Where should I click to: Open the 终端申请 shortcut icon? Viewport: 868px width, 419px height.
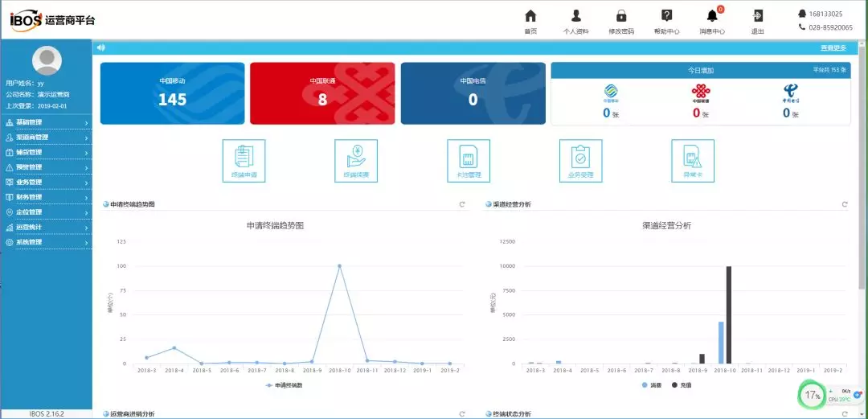pyautogui.click(x=244, y=161)
